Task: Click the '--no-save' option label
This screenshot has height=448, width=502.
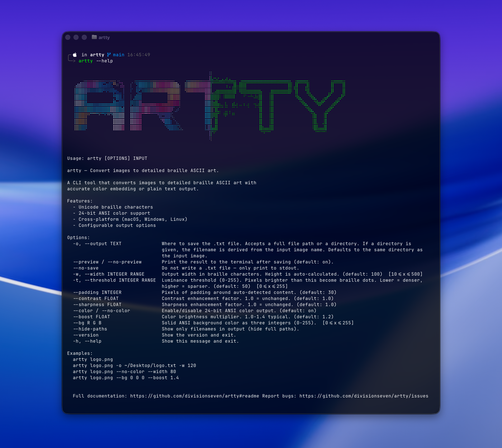Action: [x=86, y=268]
